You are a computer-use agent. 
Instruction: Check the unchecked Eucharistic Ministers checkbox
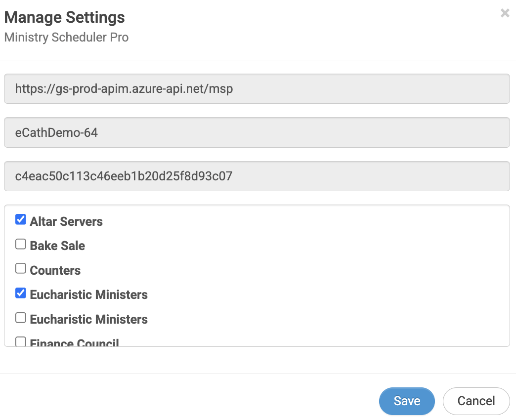tap(21, 318)
